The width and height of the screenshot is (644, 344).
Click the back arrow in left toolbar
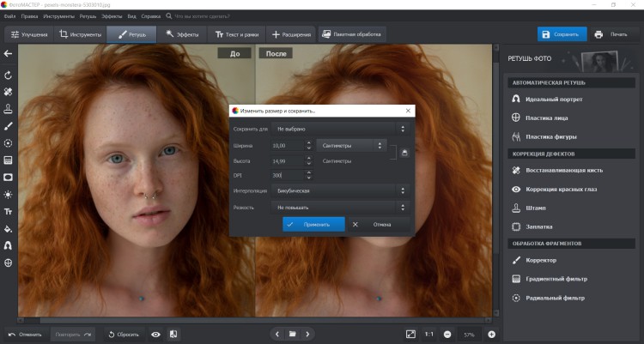(x=8, y=54)
